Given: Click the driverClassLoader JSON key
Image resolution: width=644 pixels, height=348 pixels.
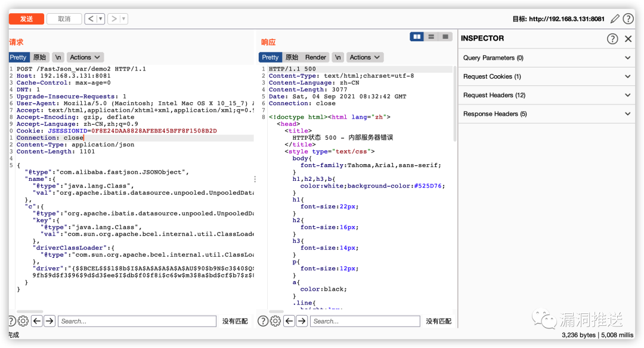Looking at the screenshot, I should click(x=72, y=248).
